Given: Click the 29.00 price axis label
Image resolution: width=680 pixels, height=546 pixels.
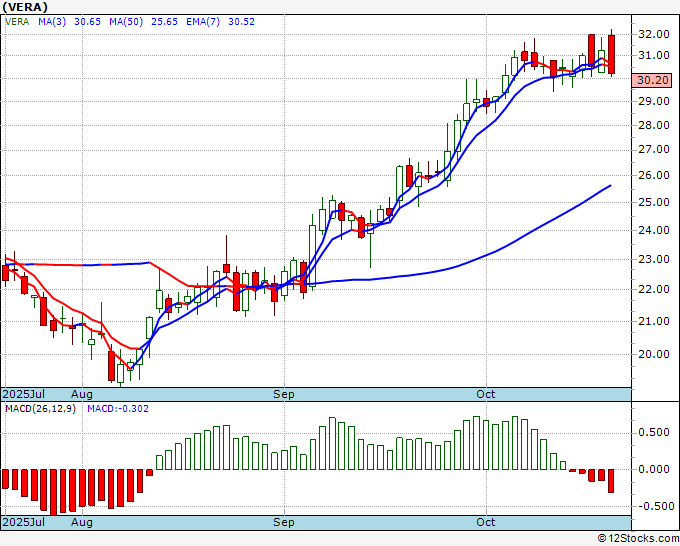Looking at the screenshot, I should point(654,101).
